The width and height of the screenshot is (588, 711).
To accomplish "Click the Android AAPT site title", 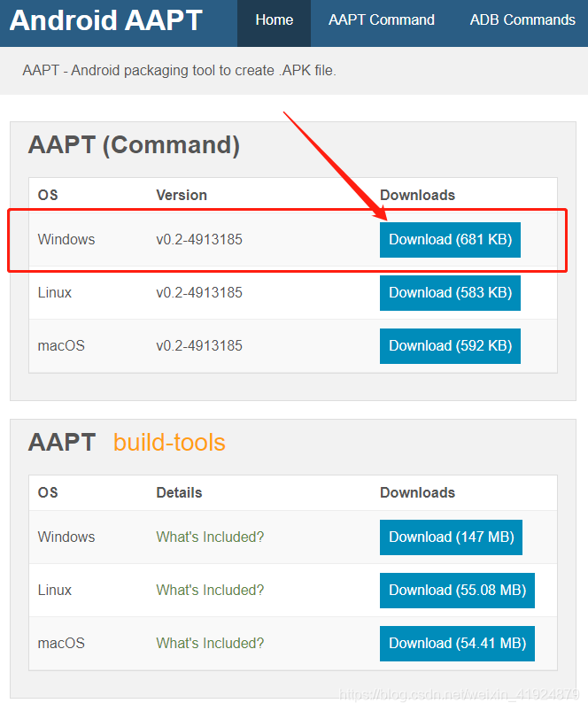I will point(105,20).
